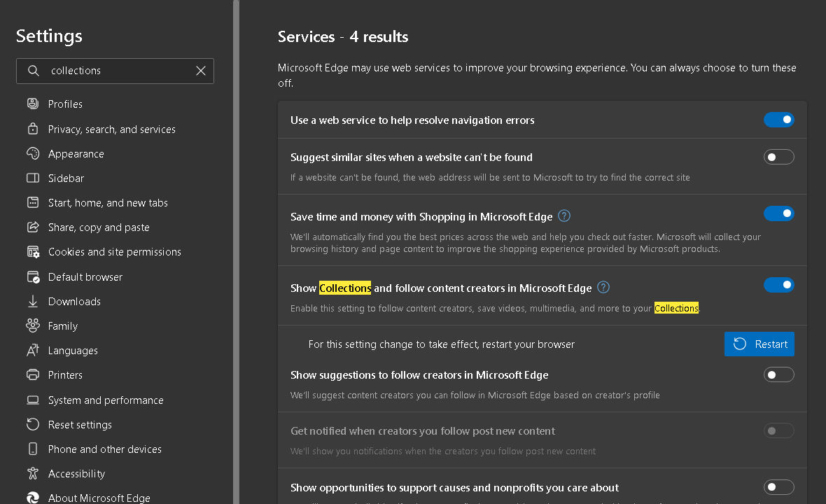This screenshot has width=826, height=504.
Task: Turn off Shopping in Microsoft Edge
Action: 778,213
